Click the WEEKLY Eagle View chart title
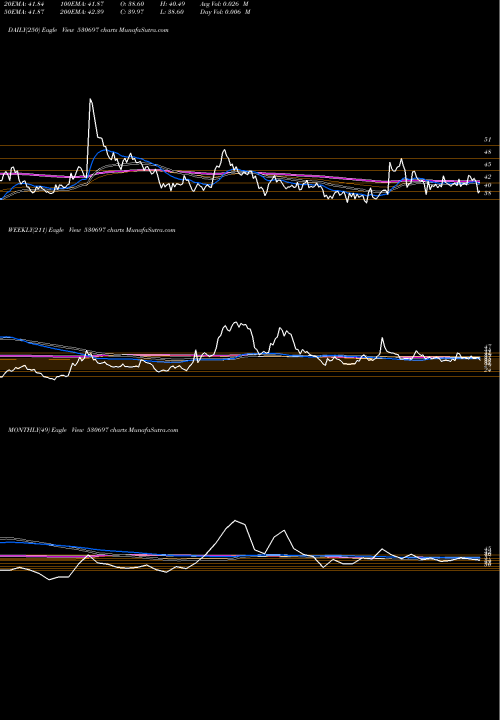The height and width of the screenshot is (720, 500). point(92,230)
